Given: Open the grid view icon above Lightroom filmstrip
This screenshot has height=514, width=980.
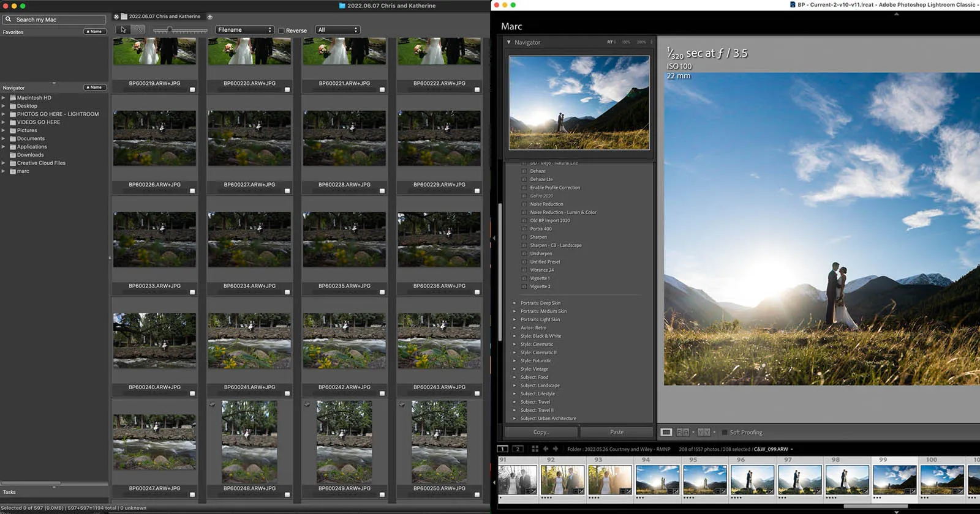Looking at the screenshot, I should click(535, 449).
